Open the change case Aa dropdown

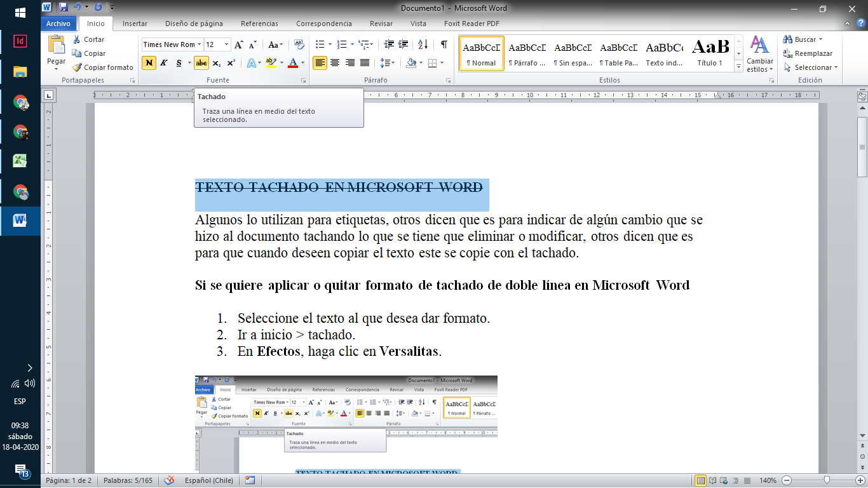pos(276,44)
